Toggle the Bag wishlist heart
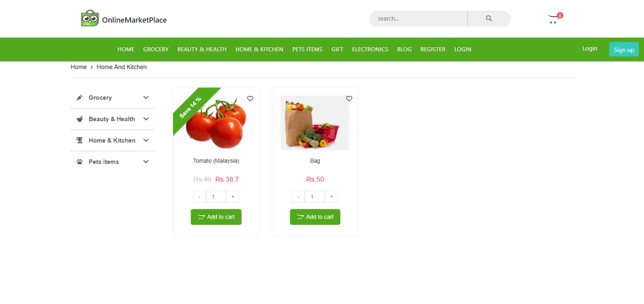The image size is (644, 304). click(349, 99)
